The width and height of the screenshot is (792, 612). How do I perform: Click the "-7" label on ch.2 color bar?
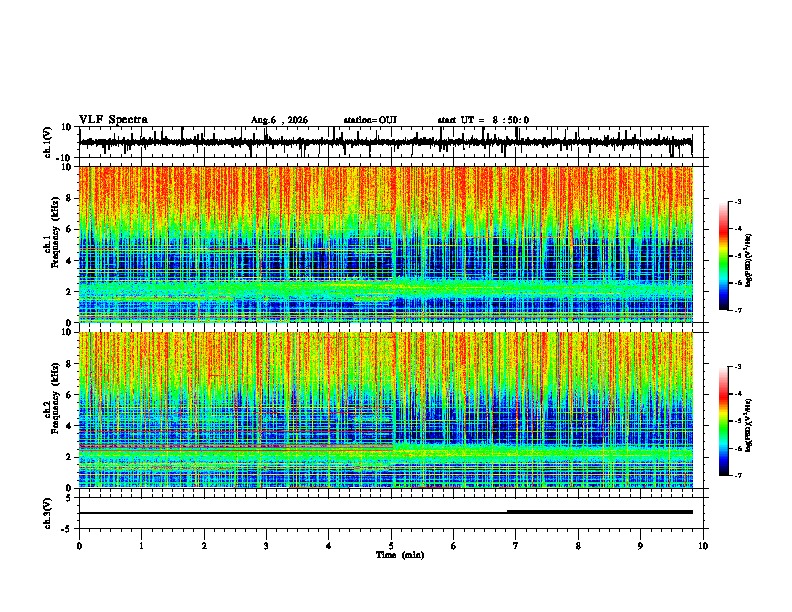(x=738, y=475)
